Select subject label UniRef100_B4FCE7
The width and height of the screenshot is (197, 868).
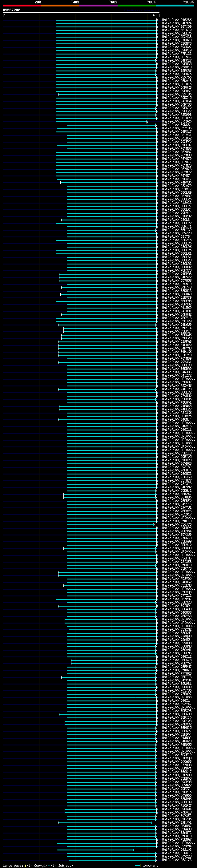pos(176,60)
